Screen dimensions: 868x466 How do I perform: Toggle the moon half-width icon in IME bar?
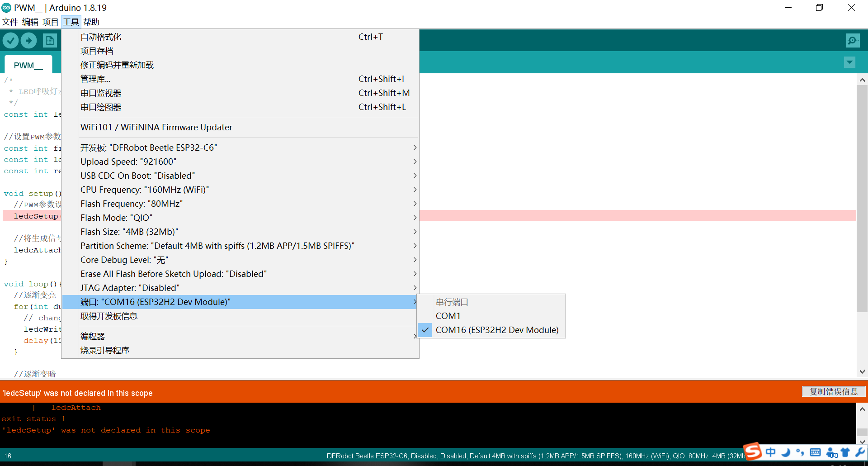(x=786, y=452)
